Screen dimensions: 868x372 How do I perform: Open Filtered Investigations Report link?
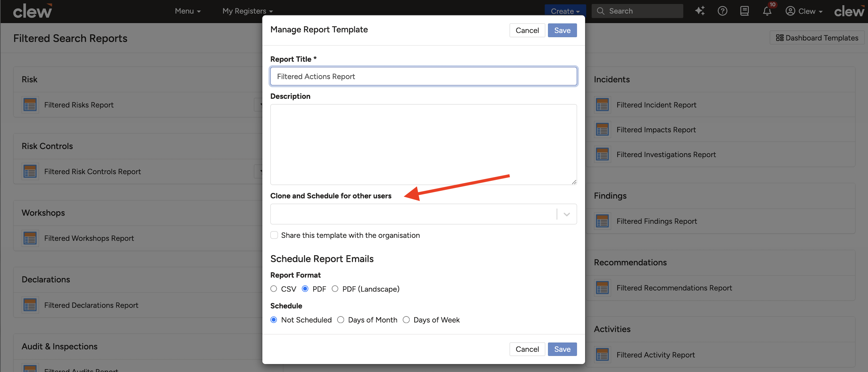click(x=666, y=154)
